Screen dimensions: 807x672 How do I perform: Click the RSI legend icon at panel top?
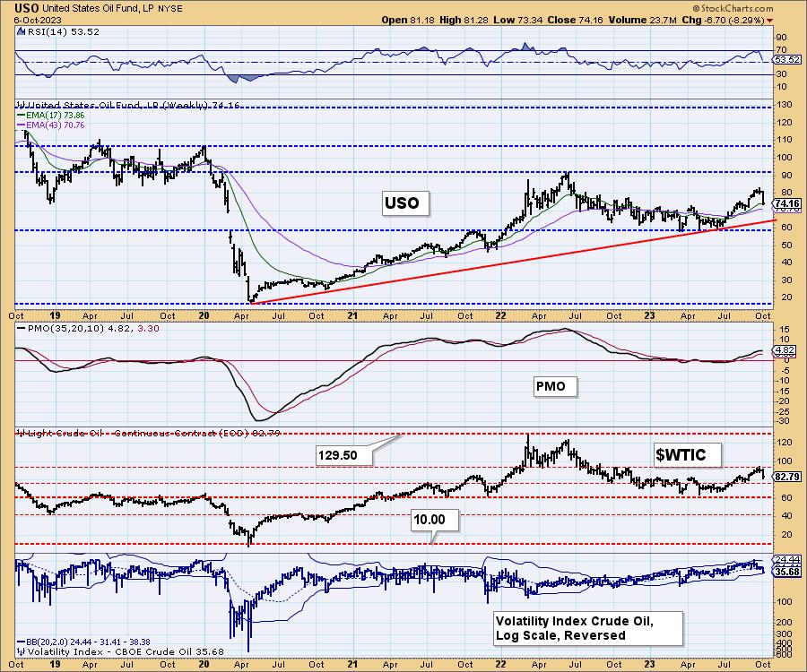[21, 31]
